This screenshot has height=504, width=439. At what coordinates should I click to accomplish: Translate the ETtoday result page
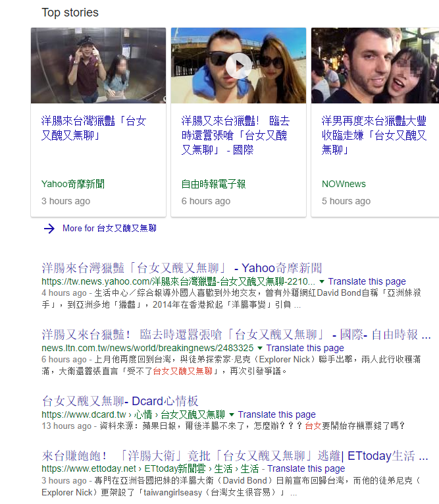pos(306,468)
